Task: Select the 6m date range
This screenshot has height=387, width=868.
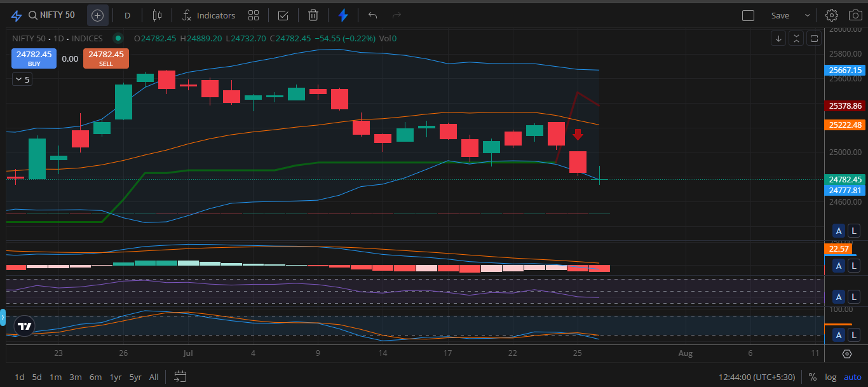Action: (95, 377)
